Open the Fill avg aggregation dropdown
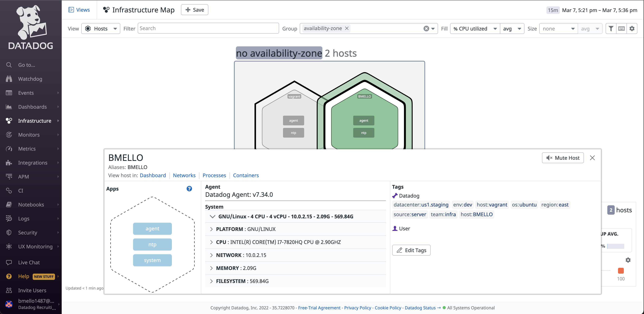The width and height of the screenshot is (644, 314). pos(512,29)
